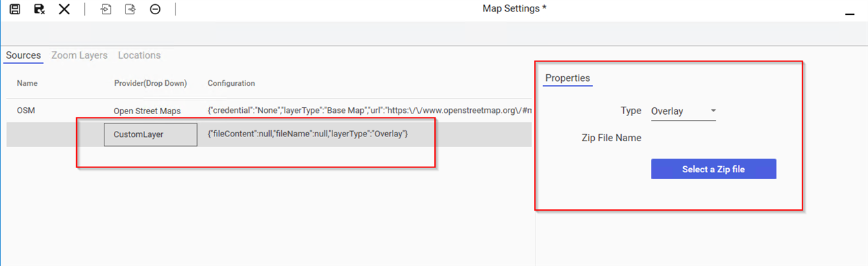Screen dimensions: 868x266
Task: Click the import document icon
Action: click(x=106, y=9)
